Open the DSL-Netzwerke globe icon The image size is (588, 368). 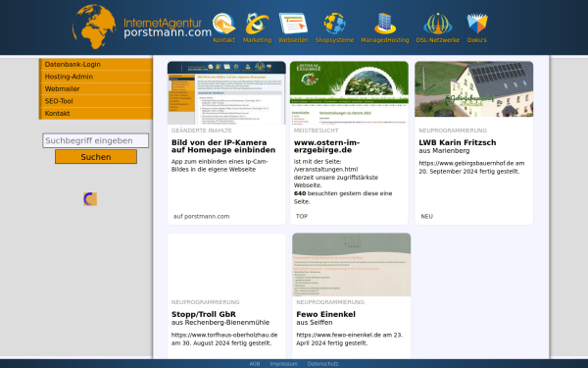[438, 24]
